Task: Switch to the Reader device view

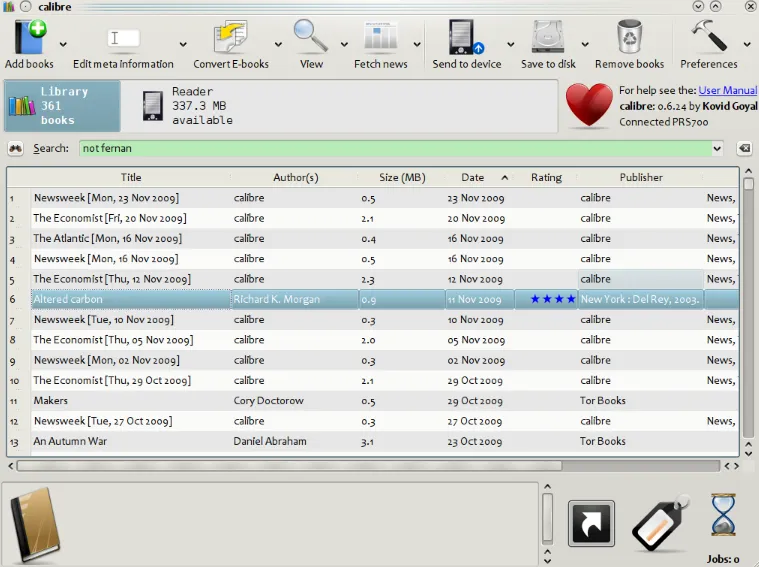Action: pyautogui.click(x=187, y=106)
